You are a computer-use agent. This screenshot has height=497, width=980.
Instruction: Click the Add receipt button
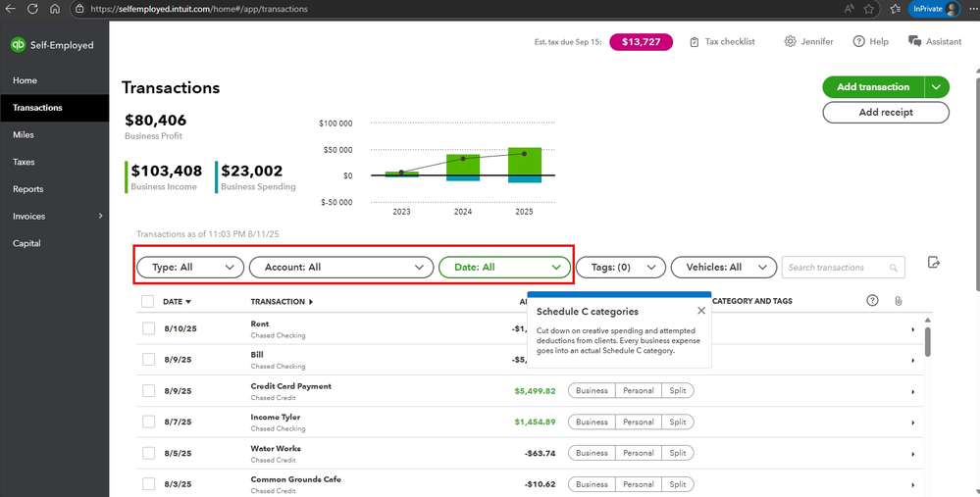click(x=885, y=113)
